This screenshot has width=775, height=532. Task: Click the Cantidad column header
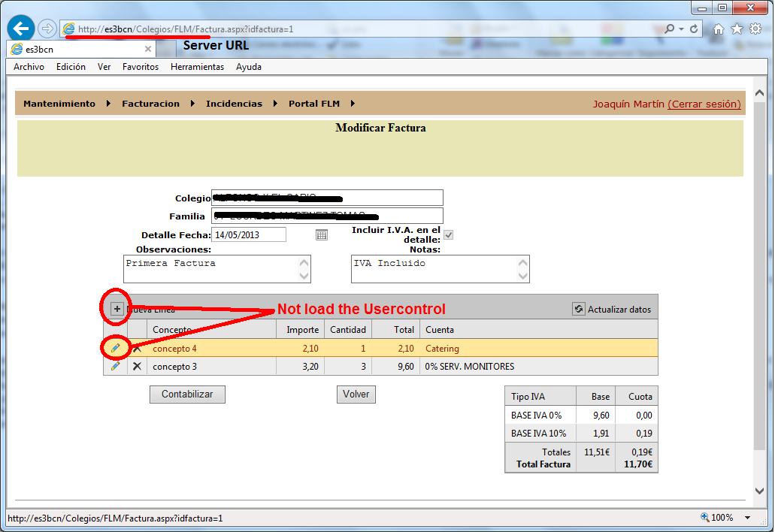coord(348,329)
